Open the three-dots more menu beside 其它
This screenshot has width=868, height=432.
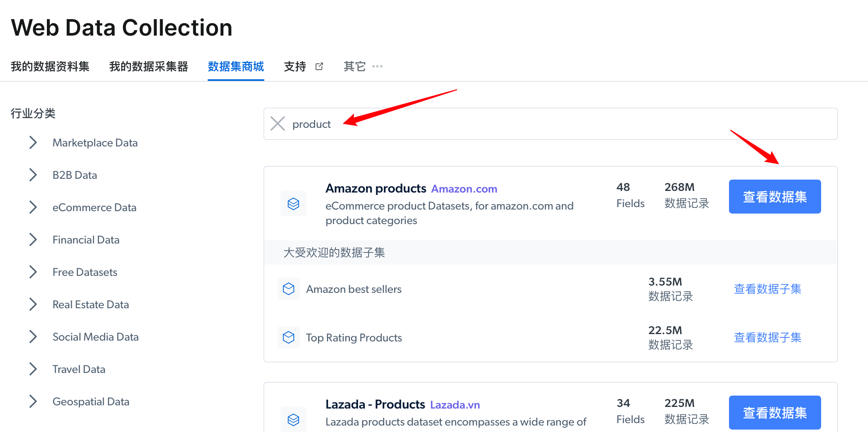[x=377, y=66]
